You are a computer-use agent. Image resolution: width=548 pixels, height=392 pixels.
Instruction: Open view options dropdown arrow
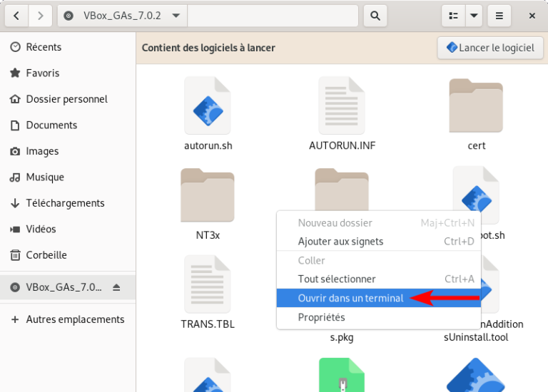(474, 16)
